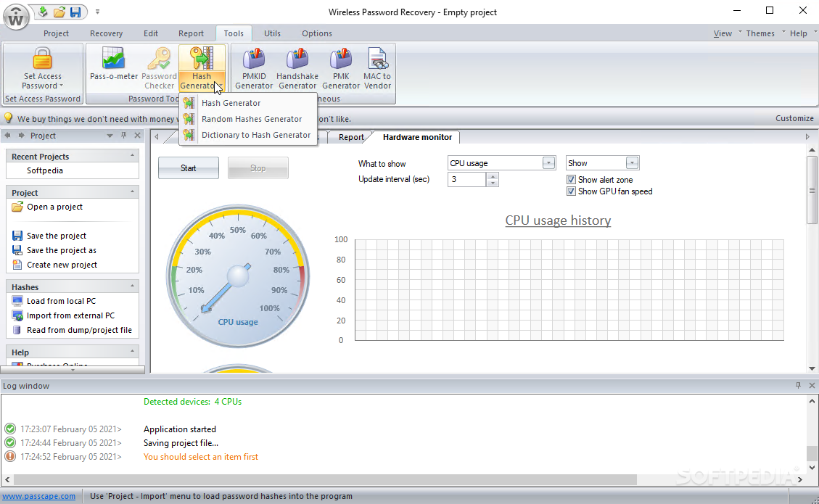
Task: Click the Save the project disk icon
Action: (x=17, y=236)
